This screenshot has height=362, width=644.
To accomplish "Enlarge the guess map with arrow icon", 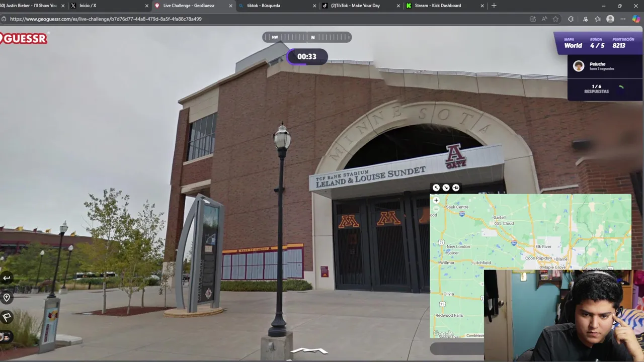I will 436,188.
